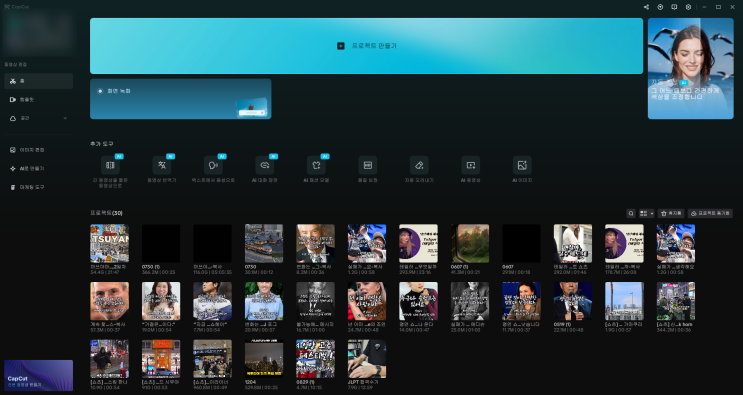Screen dimensions: 743x395
Task: Open the 116.0G black project thumbnail
Action: (x=213, y=243)
